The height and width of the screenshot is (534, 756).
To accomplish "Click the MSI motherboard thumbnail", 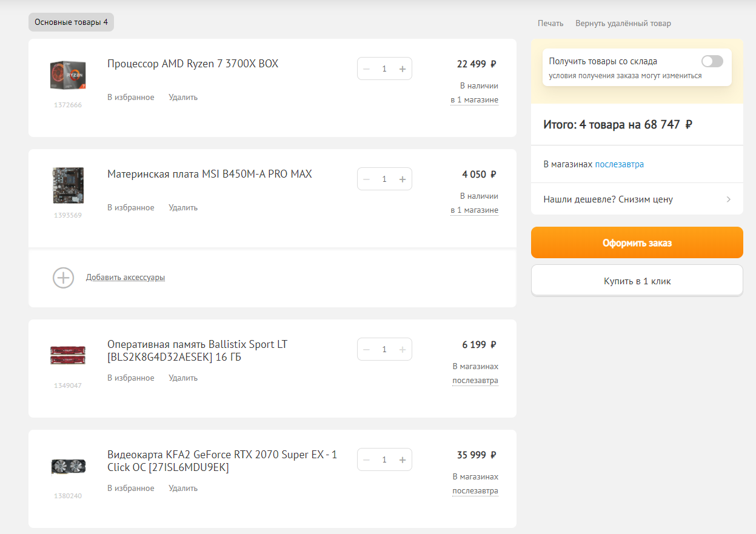I will [x=68, y=185].
